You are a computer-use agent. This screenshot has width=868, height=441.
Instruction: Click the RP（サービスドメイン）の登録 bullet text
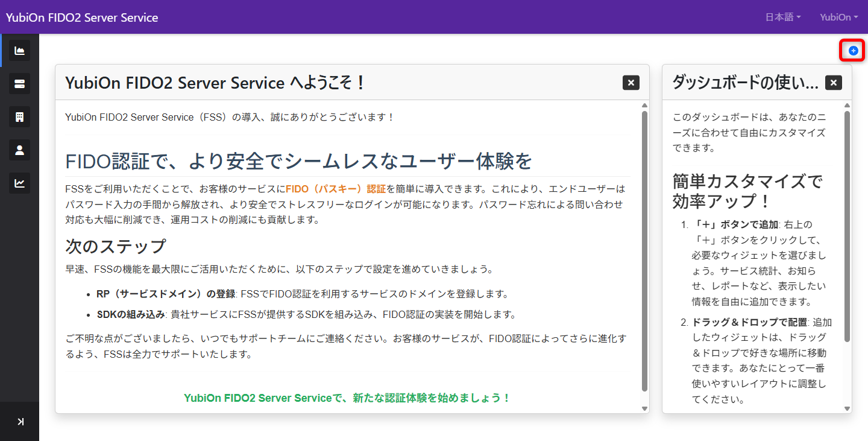tap(166, 294)
